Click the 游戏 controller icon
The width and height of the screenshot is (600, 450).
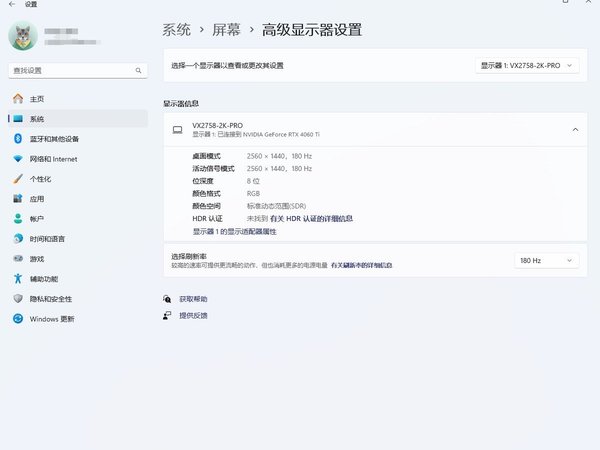(18, 259)
